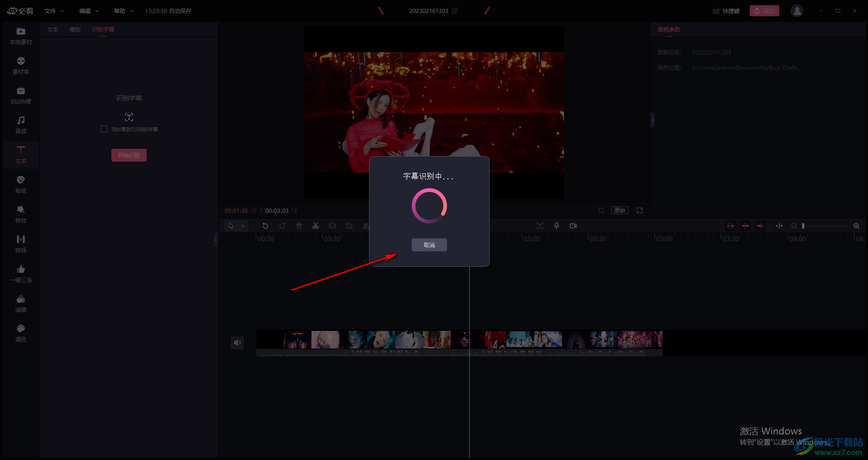Open 一键三连 panel

coord(21,274)
